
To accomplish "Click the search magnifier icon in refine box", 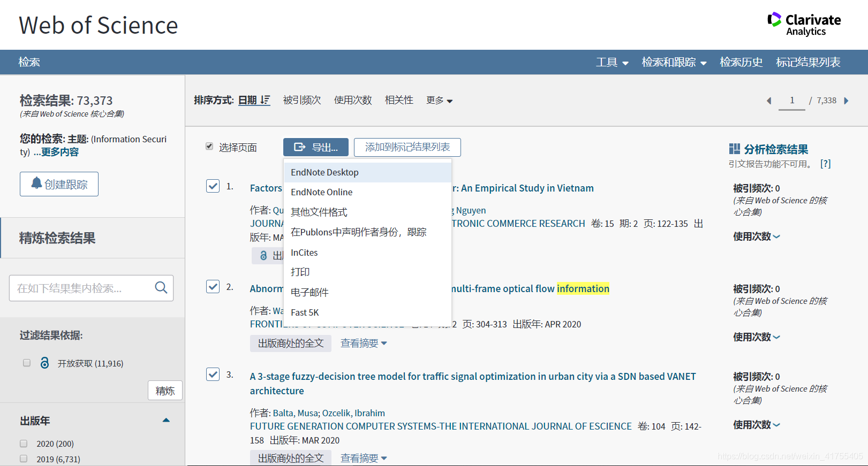I will coord(161,288).
